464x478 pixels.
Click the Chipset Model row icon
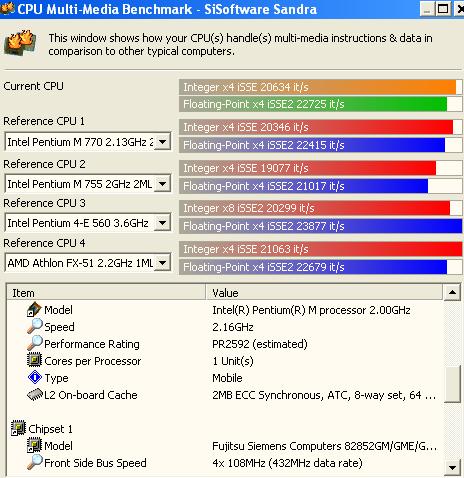coord(34,446)
